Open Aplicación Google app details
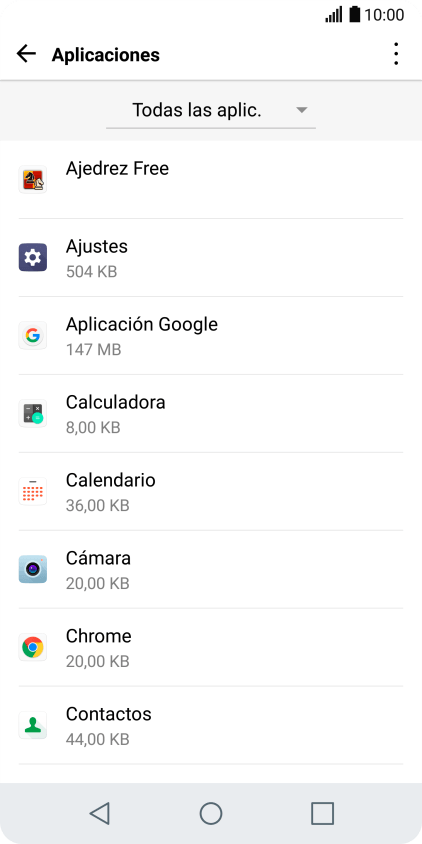Viewport: 422px width, 844px height. [211, 336]
